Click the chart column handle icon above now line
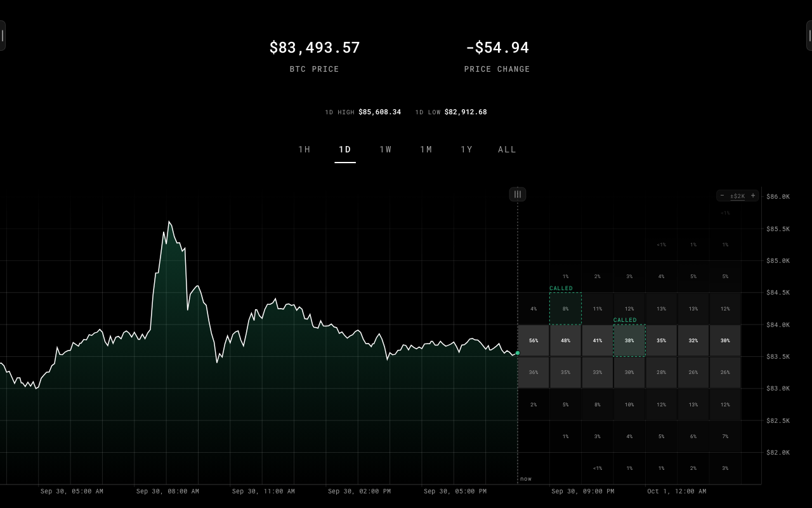812x508 pixels. [518, 194]
